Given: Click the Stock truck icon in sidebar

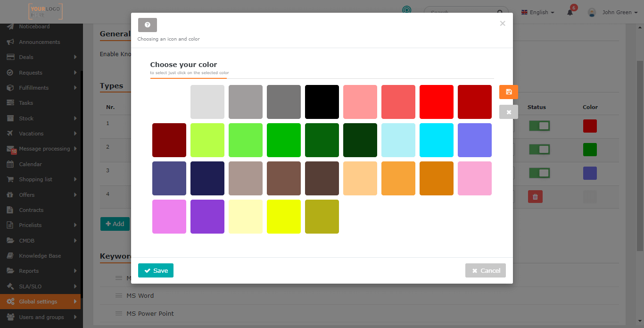Looking at the screenshot, I should (x=10, y=118).
